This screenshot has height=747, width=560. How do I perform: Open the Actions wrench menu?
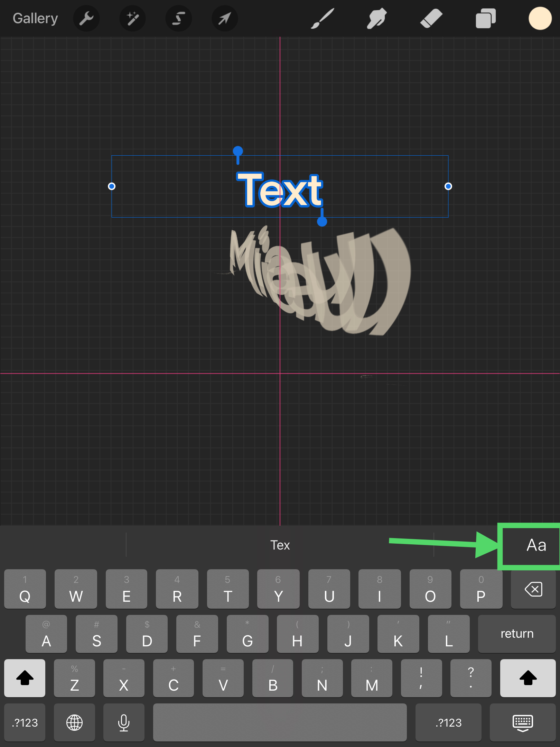pos(86,18)
